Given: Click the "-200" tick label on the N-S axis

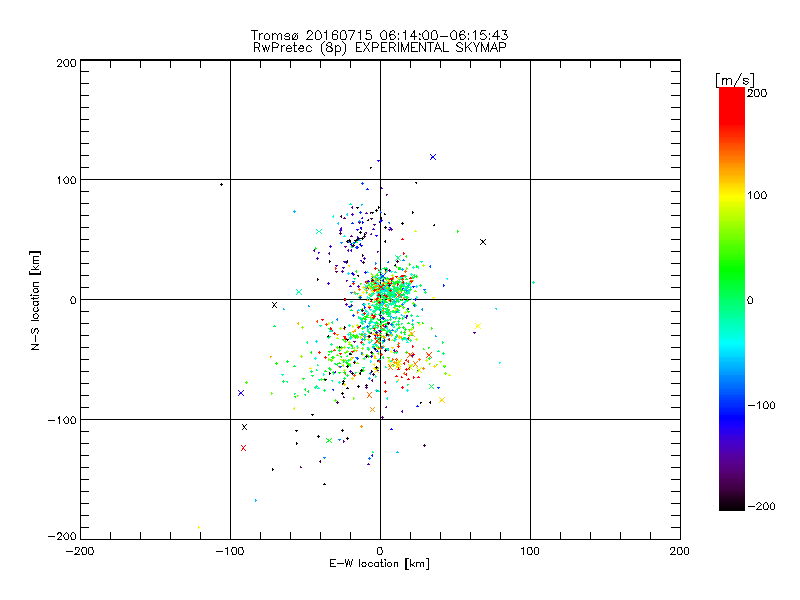Looking at the screenshot, I should pyautogui.click(x=62, y=536).
